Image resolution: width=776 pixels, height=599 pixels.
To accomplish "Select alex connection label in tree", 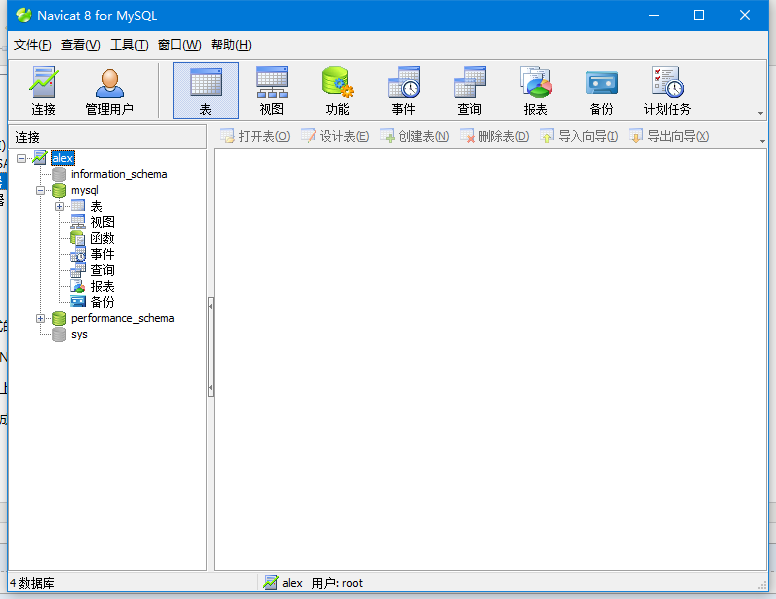I will (63, 158).
